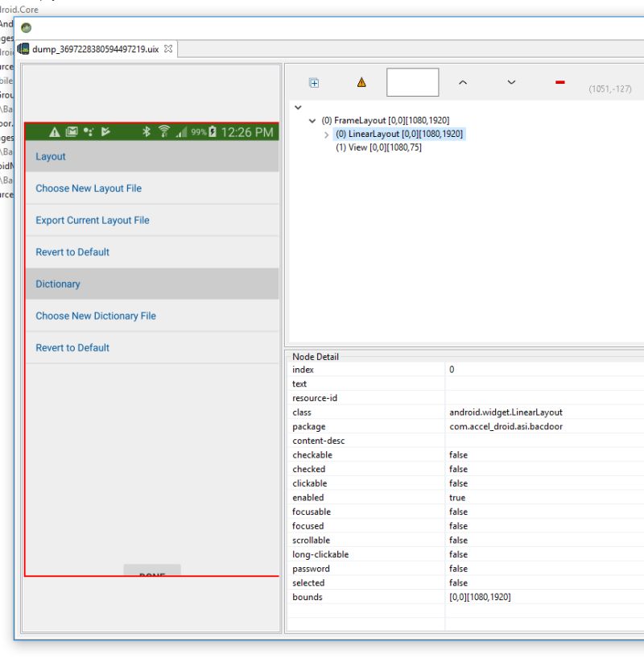Go to next search result arrow
This screenshot has height=663, width=644.
511,82
